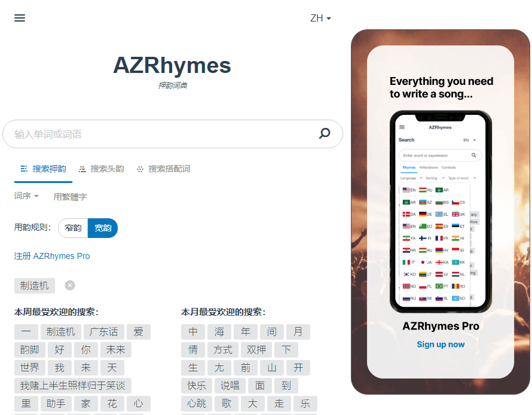This screenshot has width=532, height=415.
Task: Select monthly popular tag 年
Action: click(x=246, y=332)
